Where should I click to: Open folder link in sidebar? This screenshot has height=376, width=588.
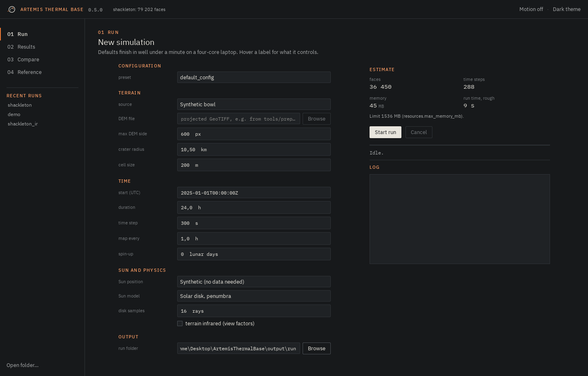point(22,365)
